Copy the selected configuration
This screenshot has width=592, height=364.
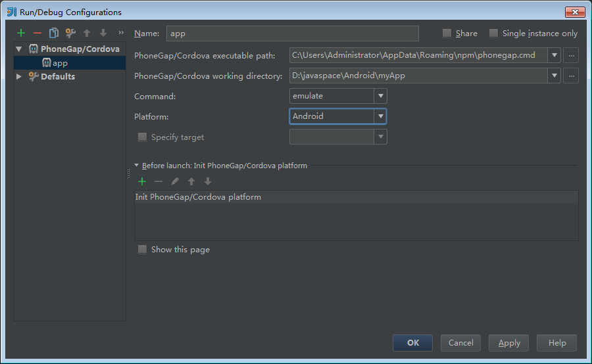point(54,34)
